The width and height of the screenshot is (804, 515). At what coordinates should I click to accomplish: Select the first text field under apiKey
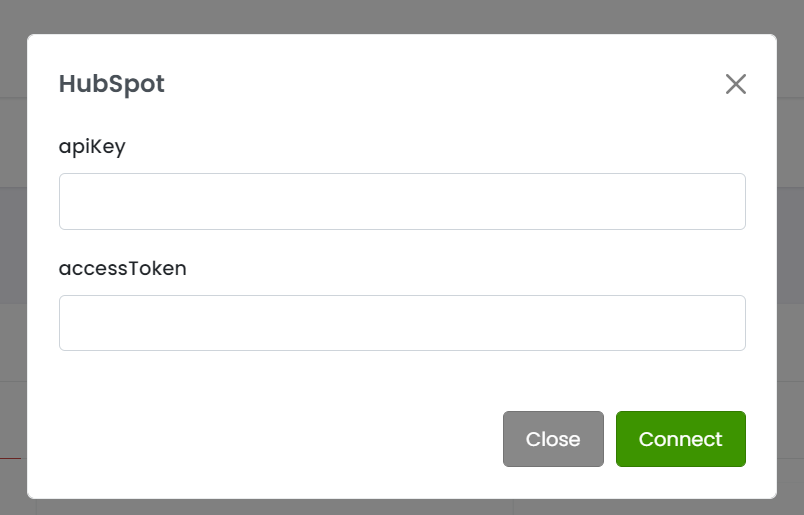click(x=402, y=201)
